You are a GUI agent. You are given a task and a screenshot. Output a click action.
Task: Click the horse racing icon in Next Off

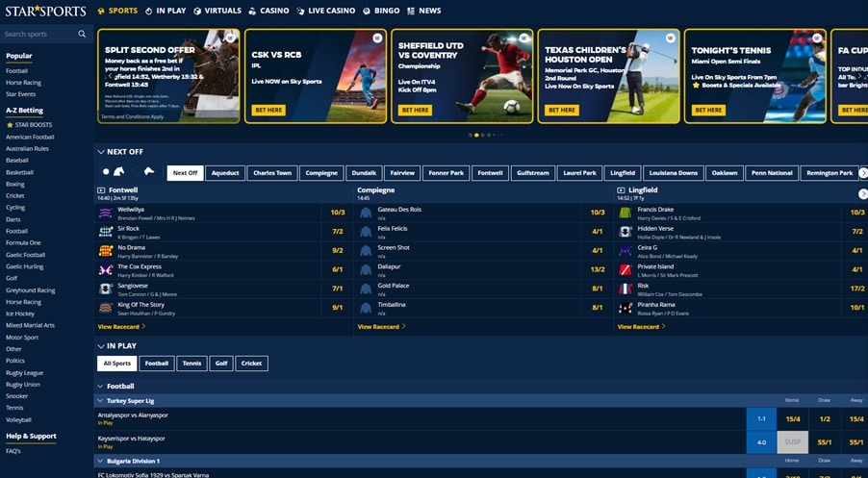pyautogui.click(x=119, y=171)
